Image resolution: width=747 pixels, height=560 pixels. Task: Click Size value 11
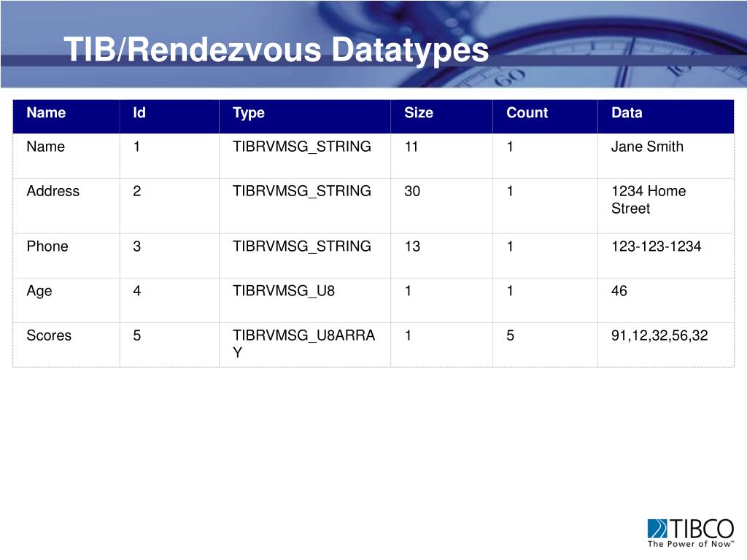pyautogui.click(x=411, y=146)
